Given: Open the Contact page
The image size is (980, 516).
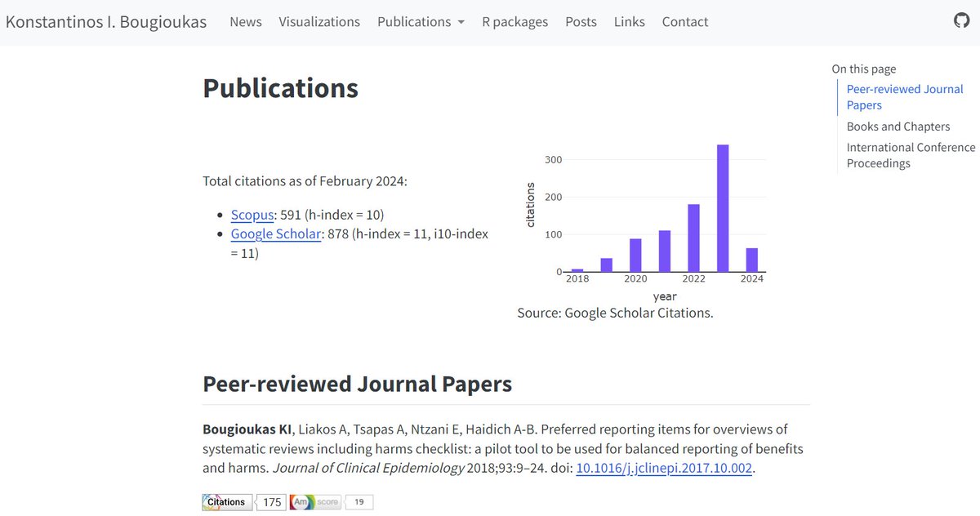Looking at the screenshot, I should coord(684,22).
